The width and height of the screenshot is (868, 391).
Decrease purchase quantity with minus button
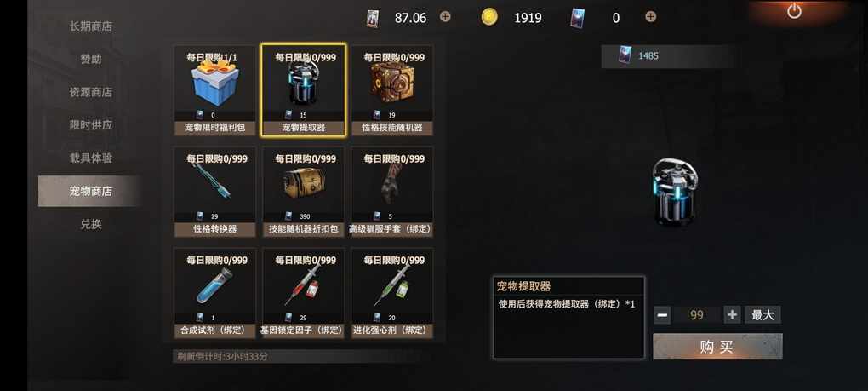tap(662, 315)
